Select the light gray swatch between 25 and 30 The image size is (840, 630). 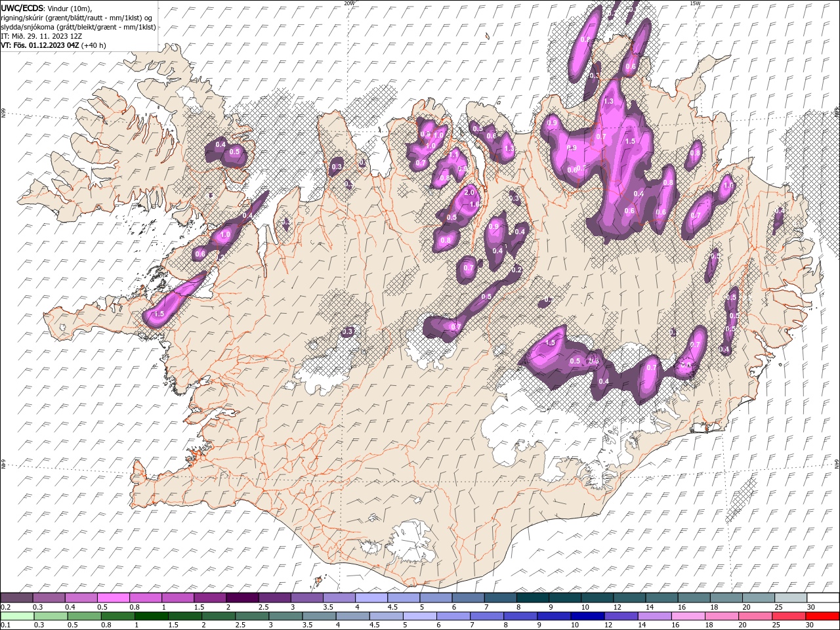coord(791,598)
